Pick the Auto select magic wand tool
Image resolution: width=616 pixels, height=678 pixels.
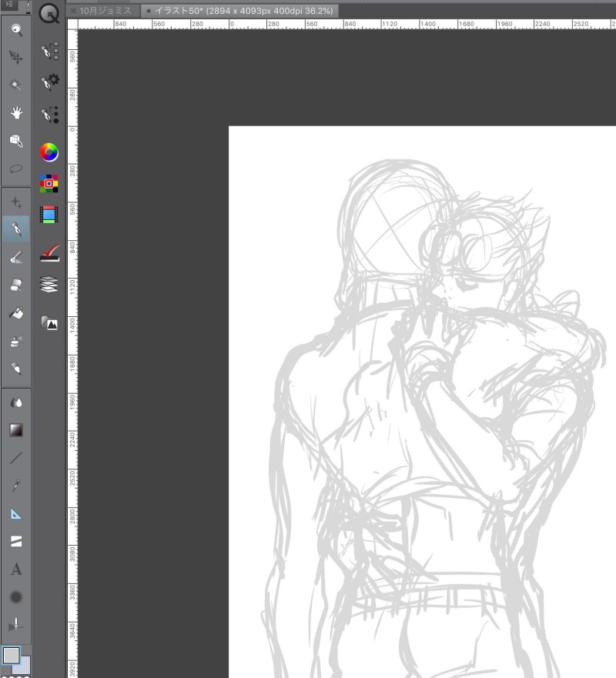[15, 85]
